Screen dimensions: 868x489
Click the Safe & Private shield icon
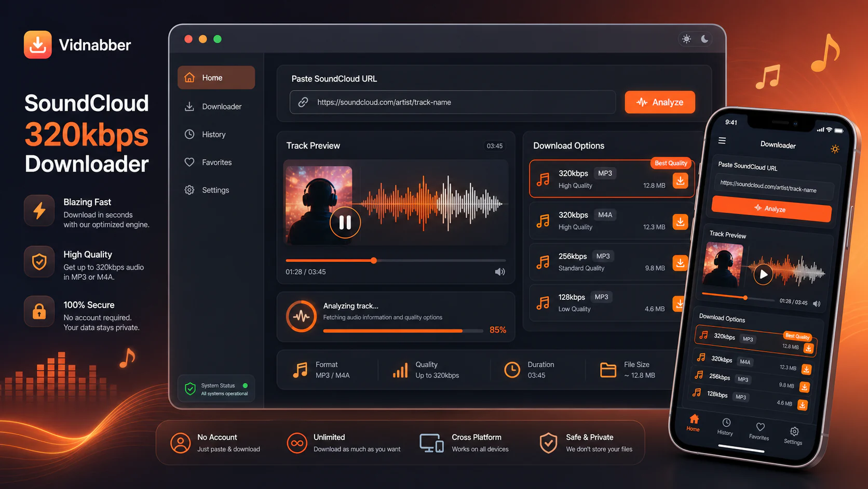point(548,443)
